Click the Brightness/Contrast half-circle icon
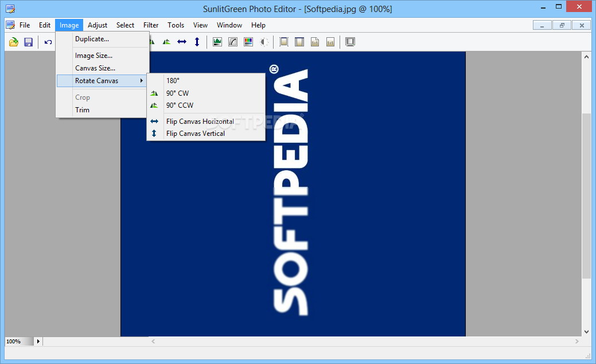 point(264,42)
